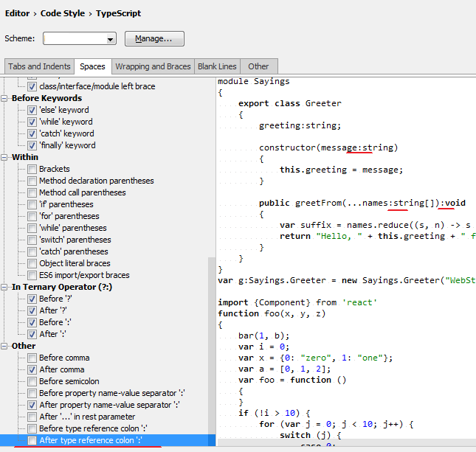Click the 'bar(1, b);' preview line
Screen dimensions: 476x452
pyautogui.click(x=263, y=335)
